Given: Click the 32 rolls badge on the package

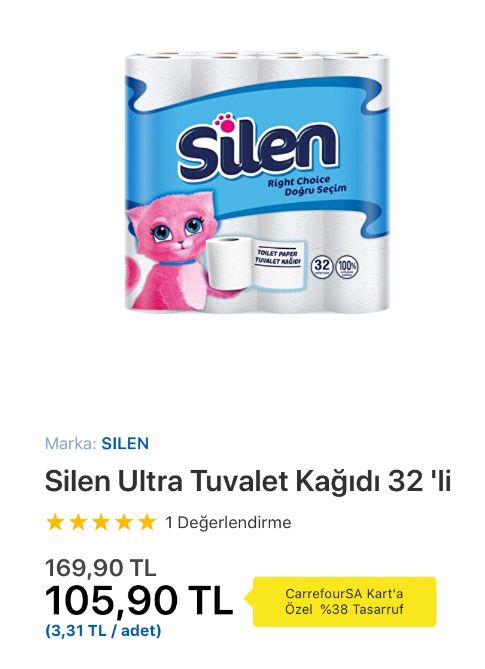Looking at the screenshot, I should pyautogui.click(x=322, y=268).
